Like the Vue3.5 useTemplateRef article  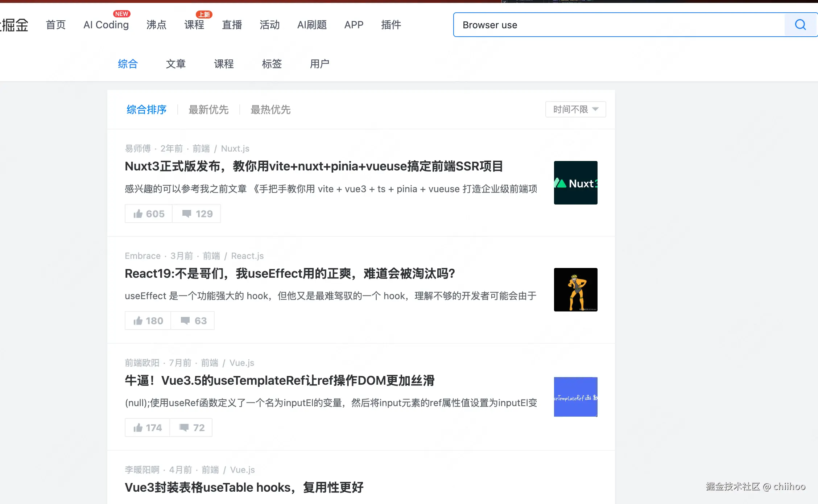click(146, 427)
